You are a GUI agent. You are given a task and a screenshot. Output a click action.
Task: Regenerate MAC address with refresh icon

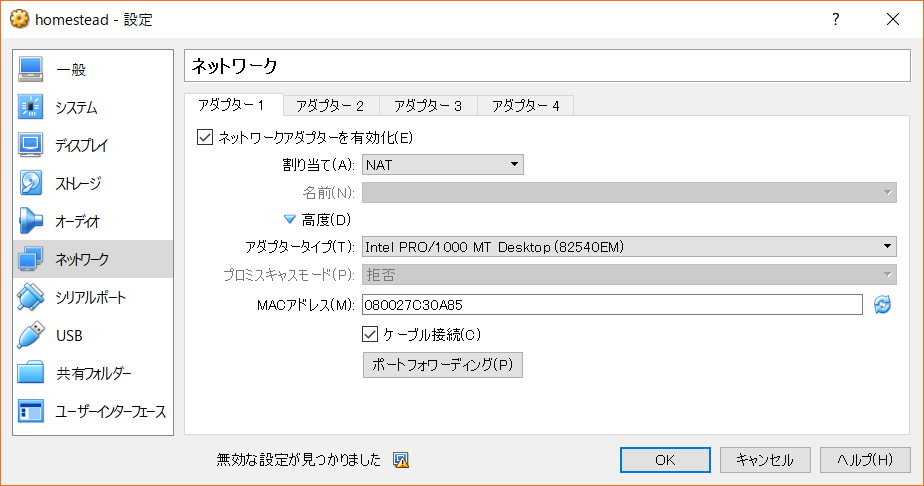click(x=882, y=305)
